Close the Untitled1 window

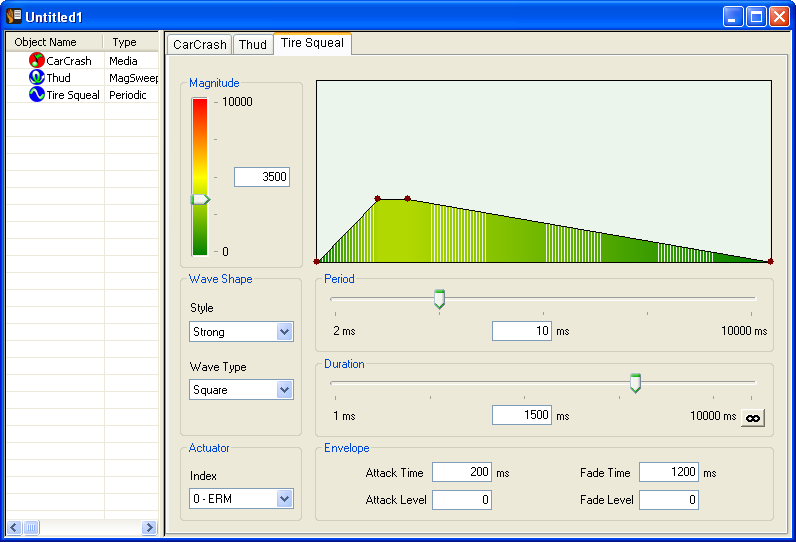(779, 17)
